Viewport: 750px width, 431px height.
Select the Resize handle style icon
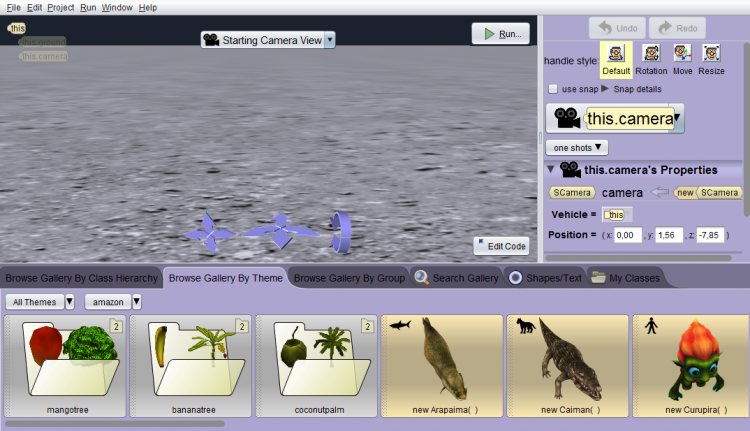click(711, 53)
